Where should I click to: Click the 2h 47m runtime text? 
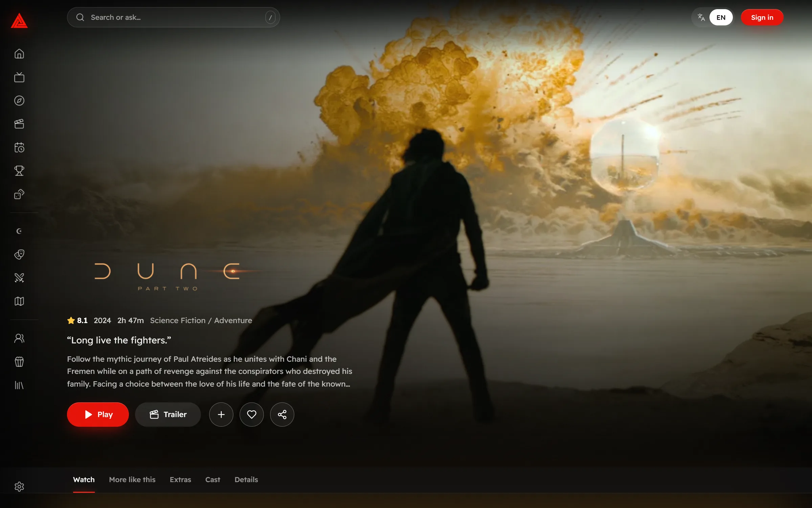pos(131,320)
